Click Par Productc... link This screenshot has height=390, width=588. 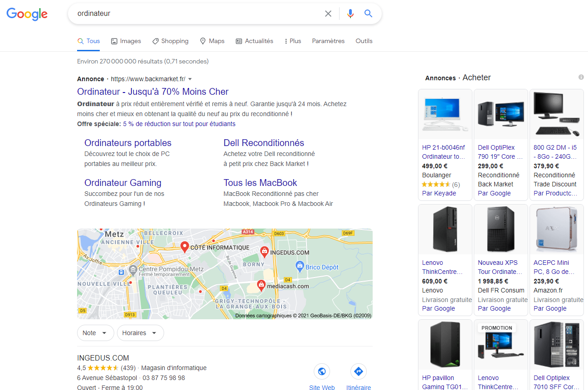click(x=555, y=193)
